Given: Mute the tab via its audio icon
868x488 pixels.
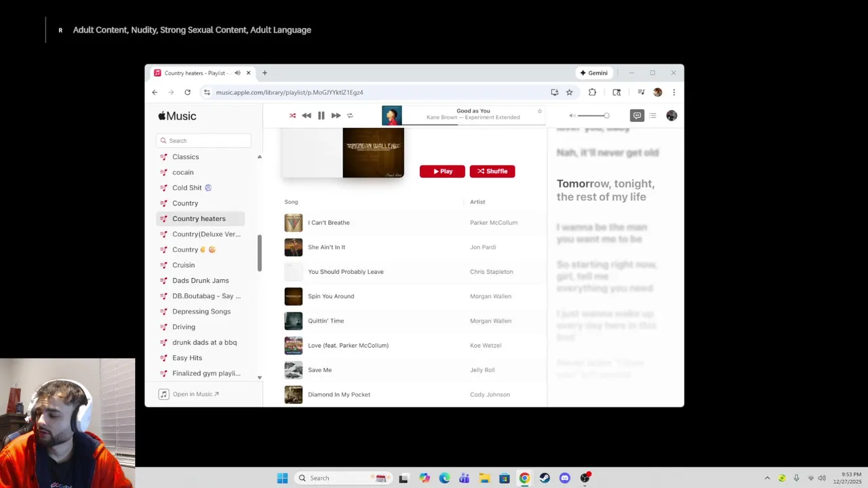Looking at the screenshot, I should 237,73.
